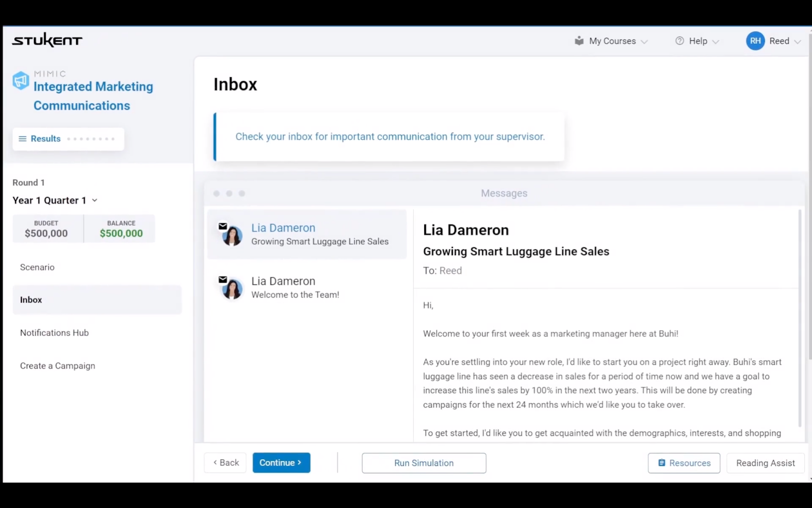Click the email subject heading in reading pane
The image size is (812, 508).
tap(516, 251)
